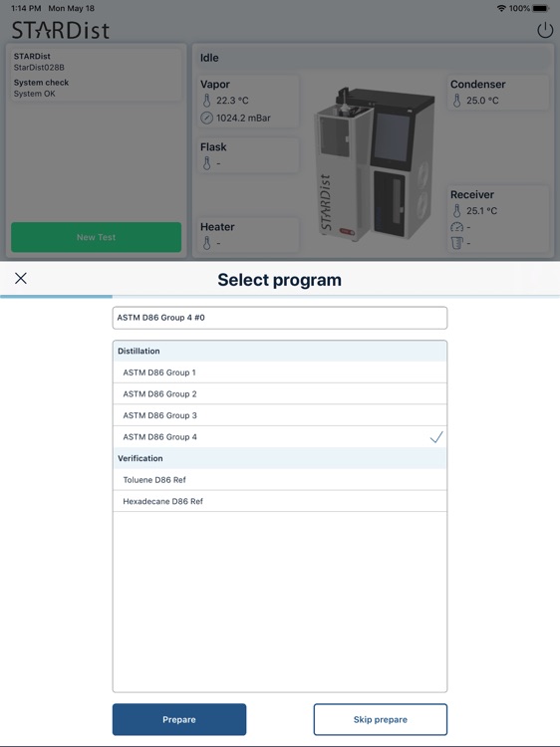
Task: Select ASTM D86 Group 1 program
Action: click(x=280, y=373)
